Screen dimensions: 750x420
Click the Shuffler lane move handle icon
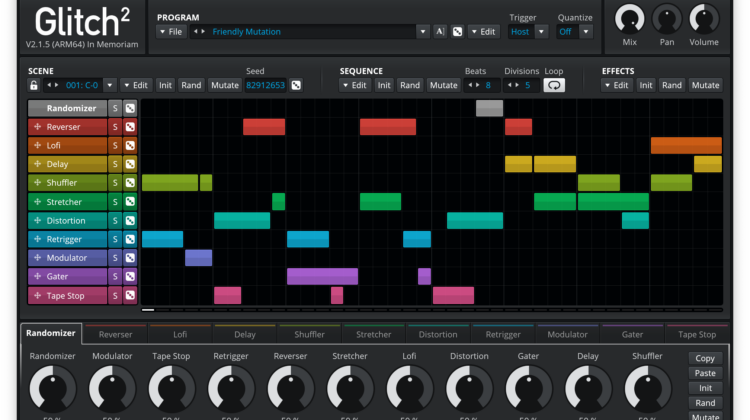37,183
